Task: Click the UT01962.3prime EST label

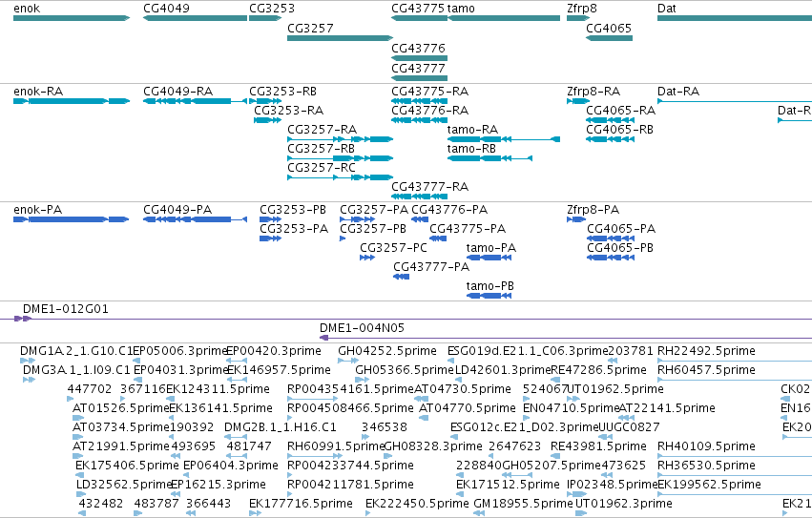Action: tap(624, 504)
